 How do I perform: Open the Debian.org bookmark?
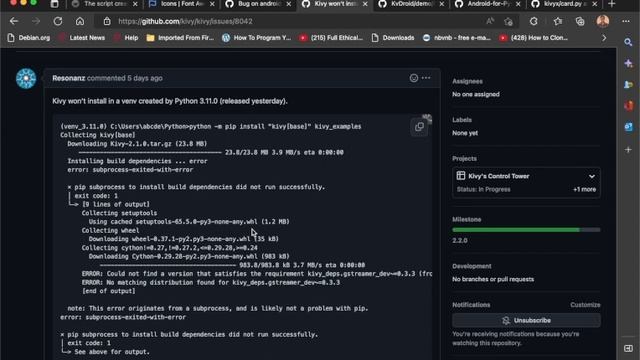(x=29, y=38)
